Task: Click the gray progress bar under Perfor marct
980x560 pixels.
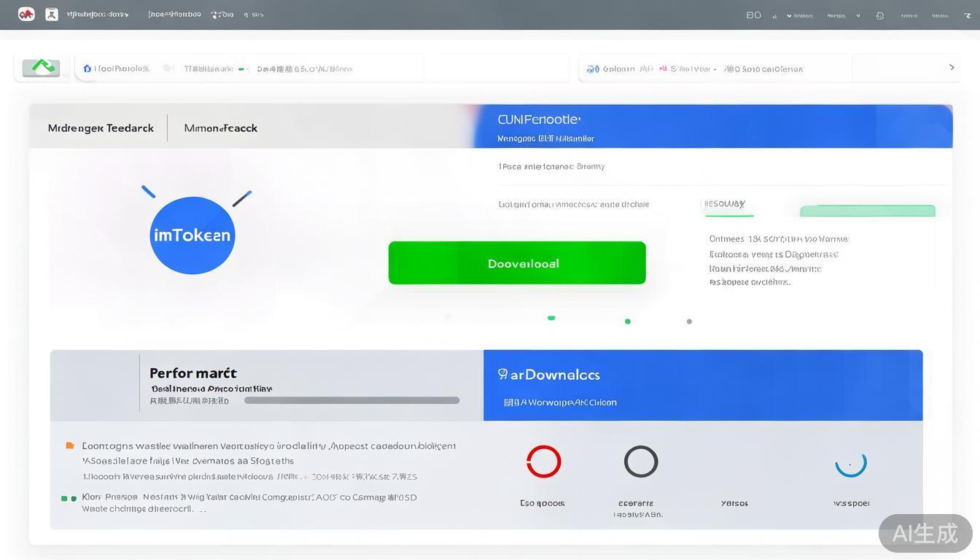Action: (351, 400)
